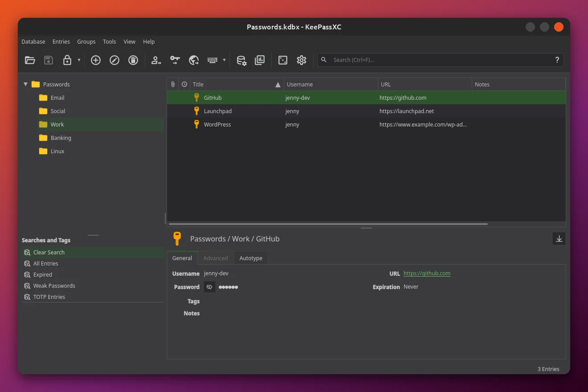The width and height of the screenshot is (588, 392).
Task: Lock the database with padlock icon
Action: (x=67, y=60)
